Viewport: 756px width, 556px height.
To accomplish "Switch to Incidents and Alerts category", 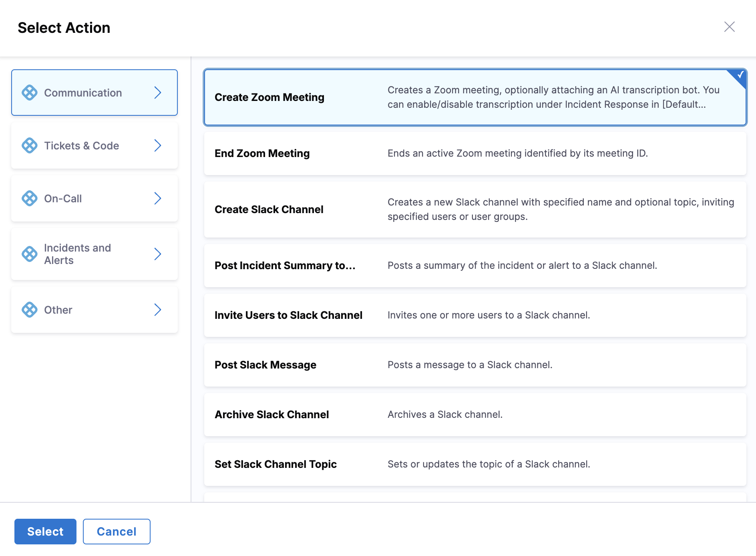I will 94,254.
